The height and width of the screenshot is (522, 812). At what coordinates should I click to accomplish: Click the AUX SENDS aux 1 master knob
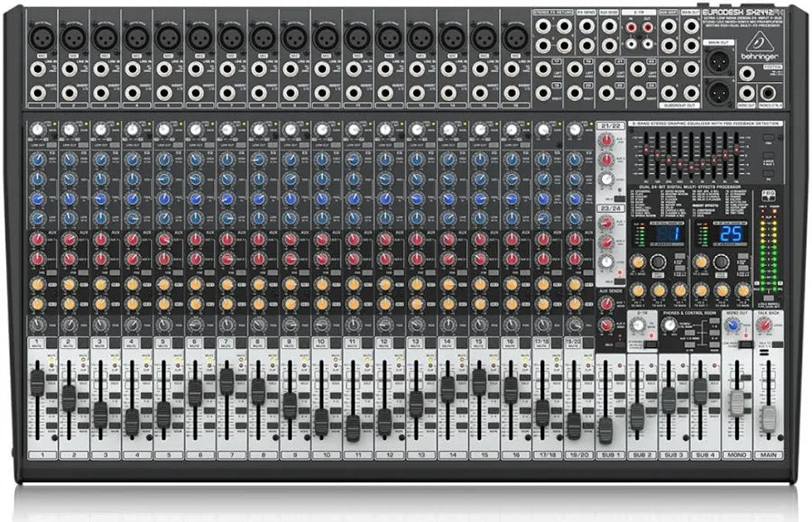pos(606,305)
